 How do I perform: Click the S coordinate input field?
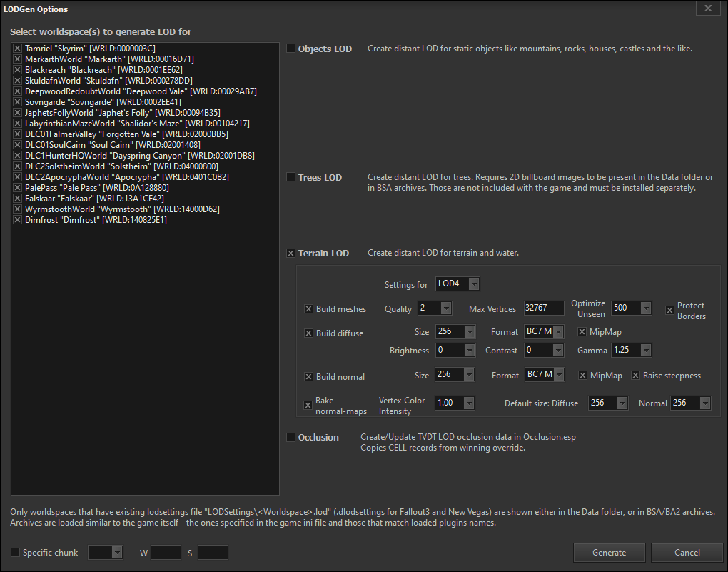coord(213,553)
